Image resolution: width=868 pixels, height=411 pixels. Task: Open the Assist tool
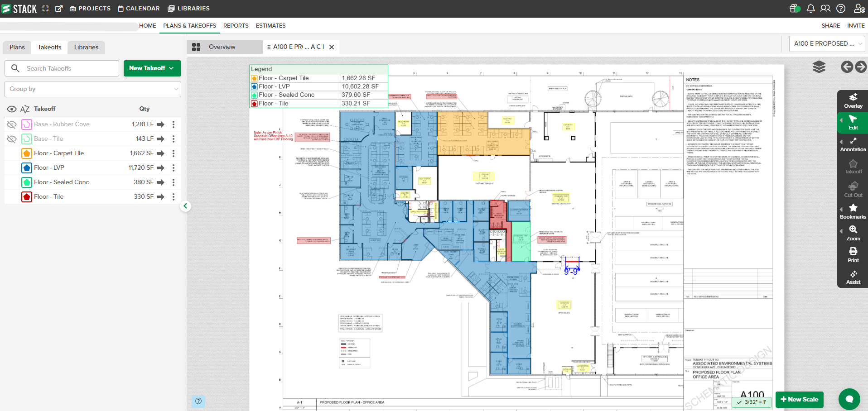(x=853, y=277)
